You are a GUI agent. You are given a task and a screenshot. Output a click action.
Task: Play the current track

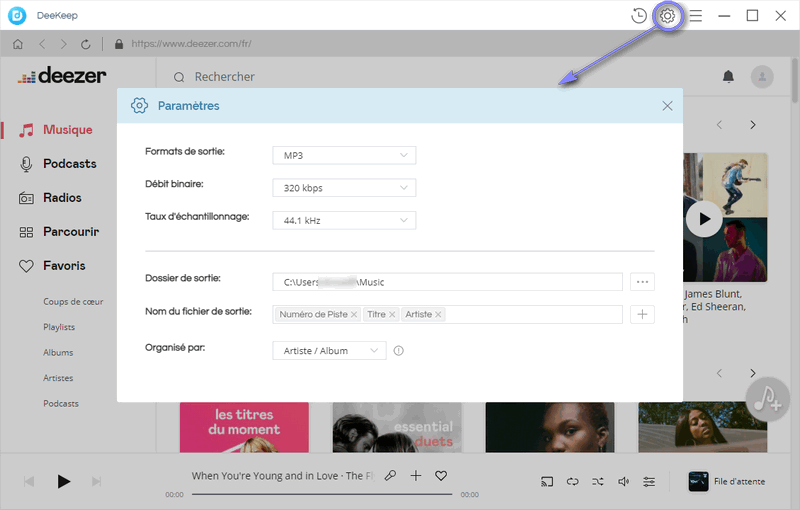click(x=63, y=481)
